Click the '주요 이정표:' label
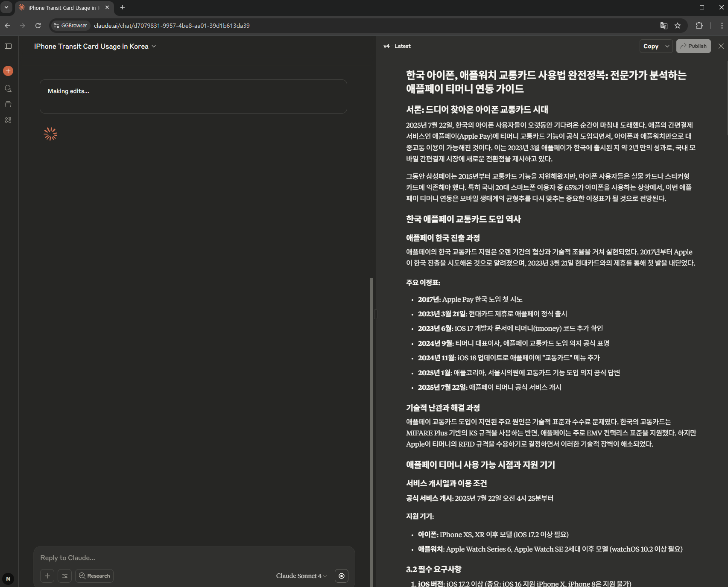Screen dimensions: 728x587 423,283
